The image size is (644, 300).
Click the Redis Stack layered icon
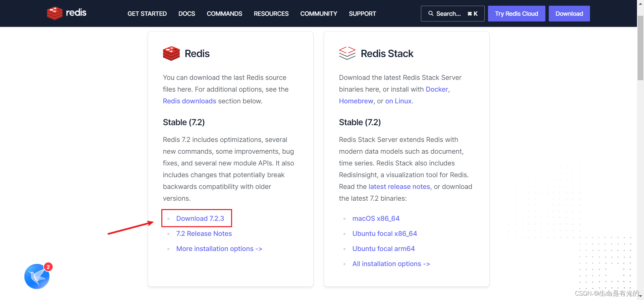347,53
